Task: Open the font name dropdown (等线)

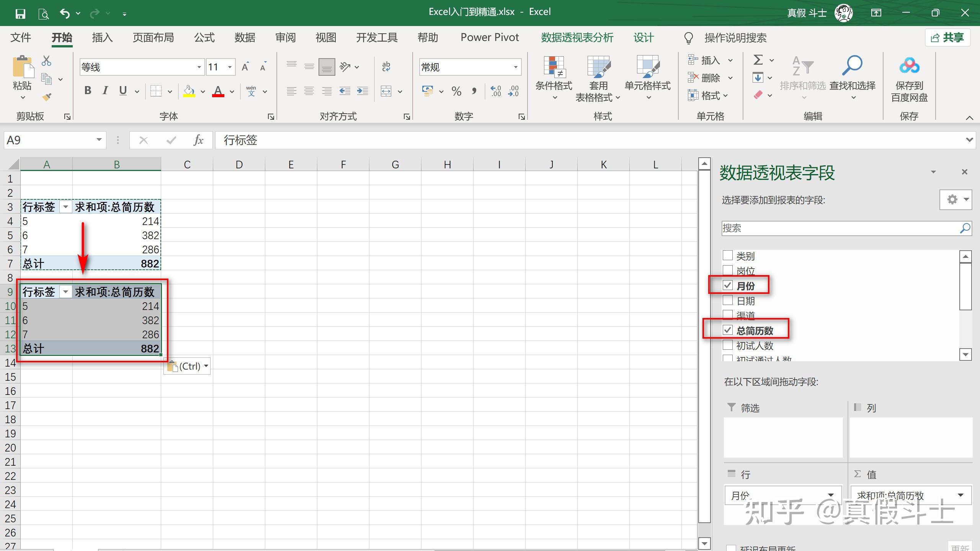Action: [199, 67]
